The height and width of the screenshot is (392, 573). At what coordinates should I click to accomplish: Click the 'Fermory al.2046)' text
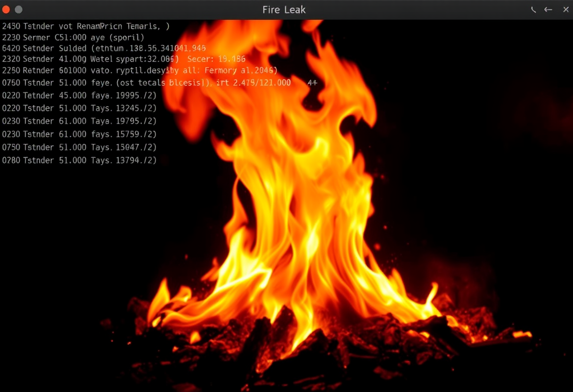click(x=241, y=70)
